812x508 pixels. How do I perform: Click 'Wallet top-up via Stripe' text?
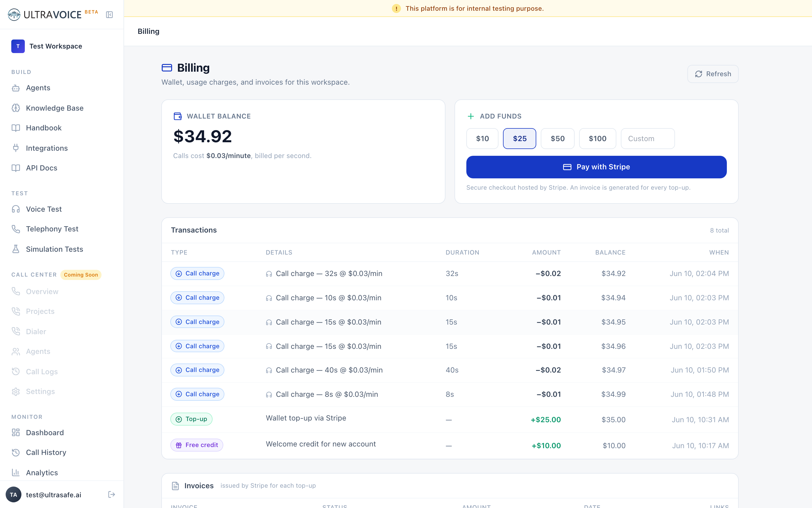click(x=306, y=418)
